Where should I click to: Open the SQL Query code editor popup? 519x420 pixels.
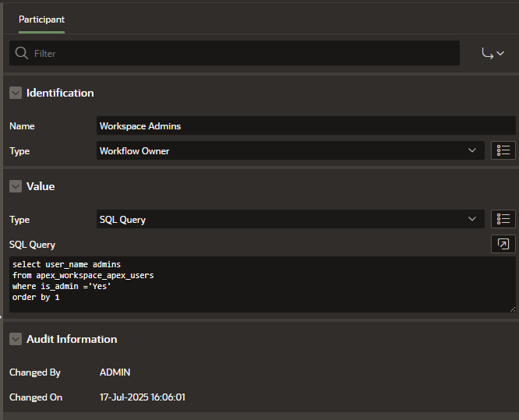click(503, 244)
